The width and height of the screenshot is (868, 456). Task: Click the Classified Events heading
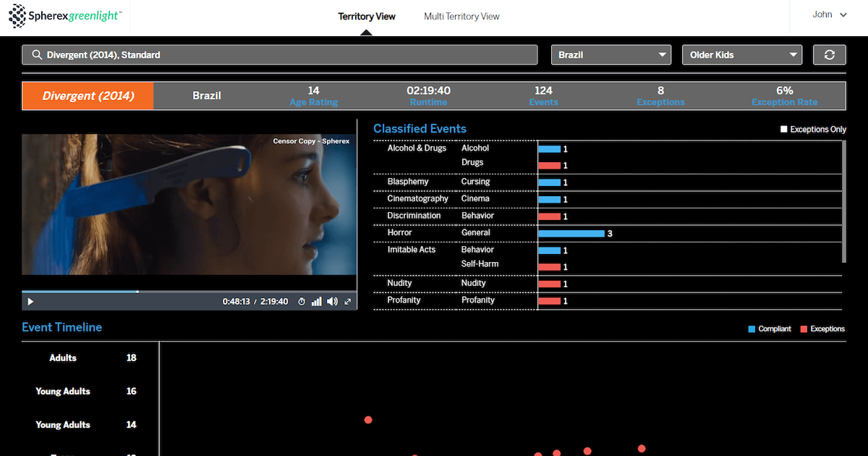[420, 129]
